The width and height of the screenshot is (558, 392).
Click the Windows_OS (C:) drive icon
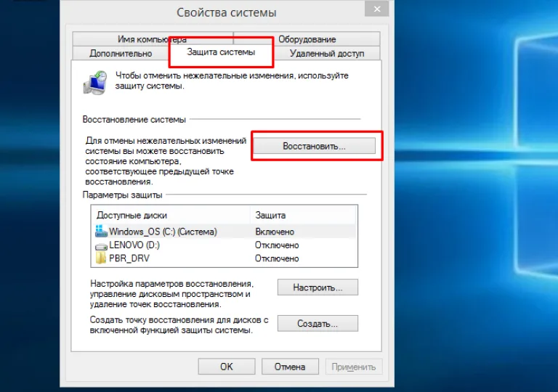101,232
